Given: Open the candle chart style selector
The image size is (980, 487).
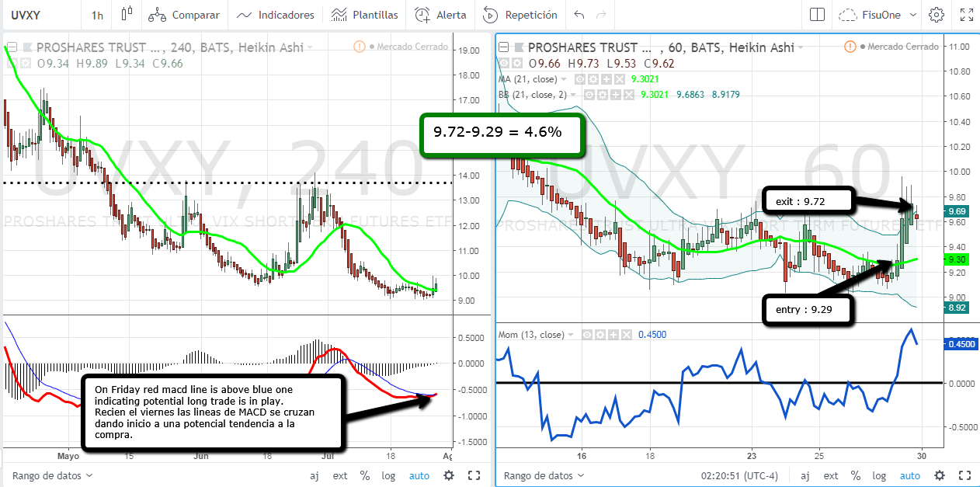Looking at the screenshot, I should point(127,15).
